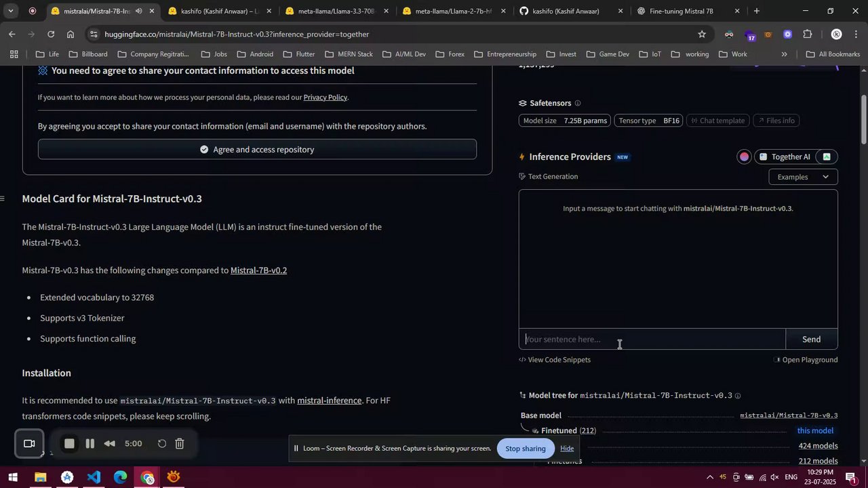
Task: Open the Windows Start menu
Action: tap(13, 477)
